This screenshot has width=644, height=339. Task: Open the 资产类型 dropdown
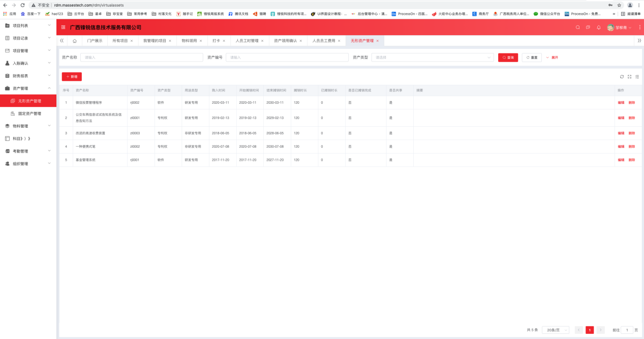[x=433, y=58]
